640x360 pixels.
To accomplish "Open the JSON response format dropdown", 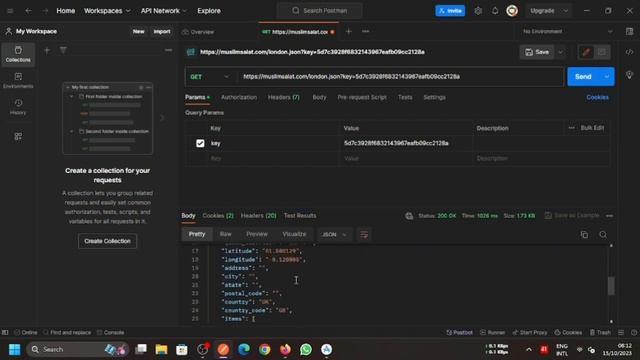I will coord(334,234).
